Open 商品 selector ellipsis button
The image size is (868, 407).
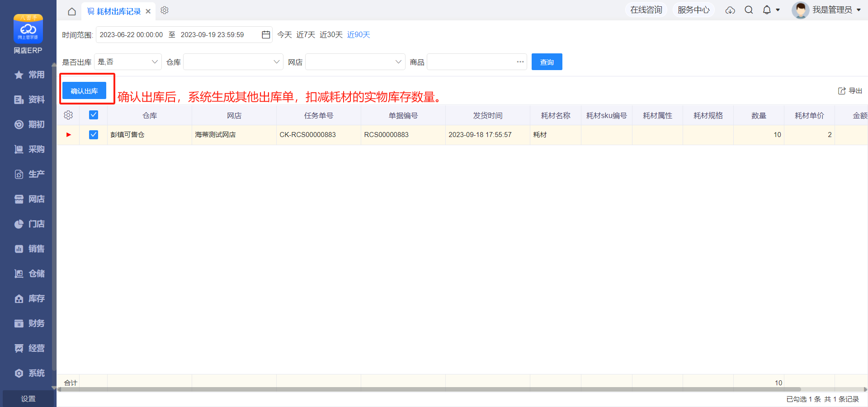click(520, 62)
